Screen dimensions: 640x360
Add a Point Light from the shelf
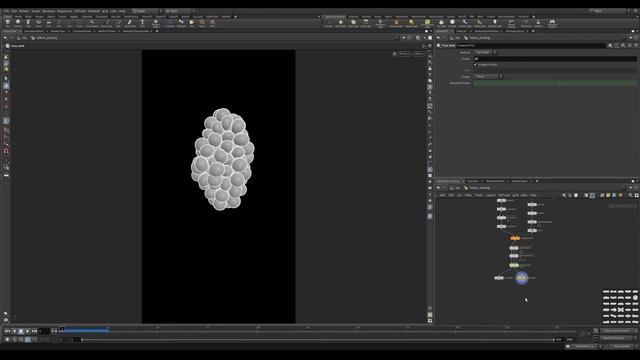click(x=340, y=23)
